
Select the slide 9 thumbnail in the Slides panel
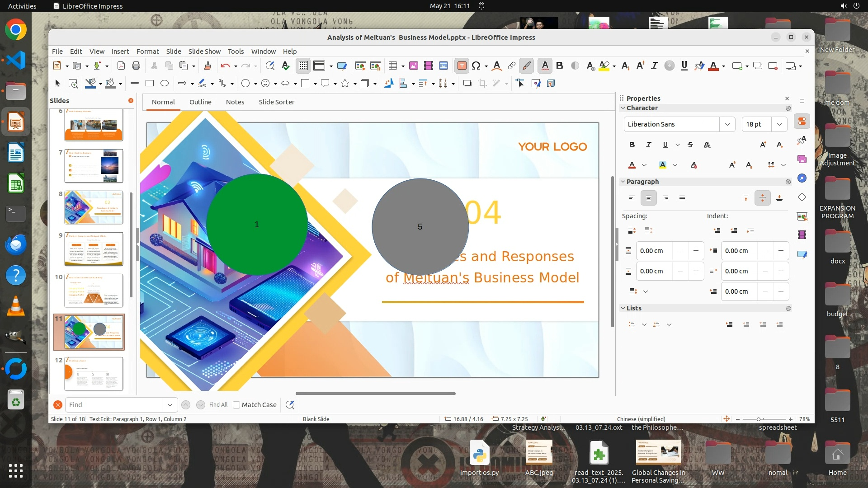click(94, 249)
